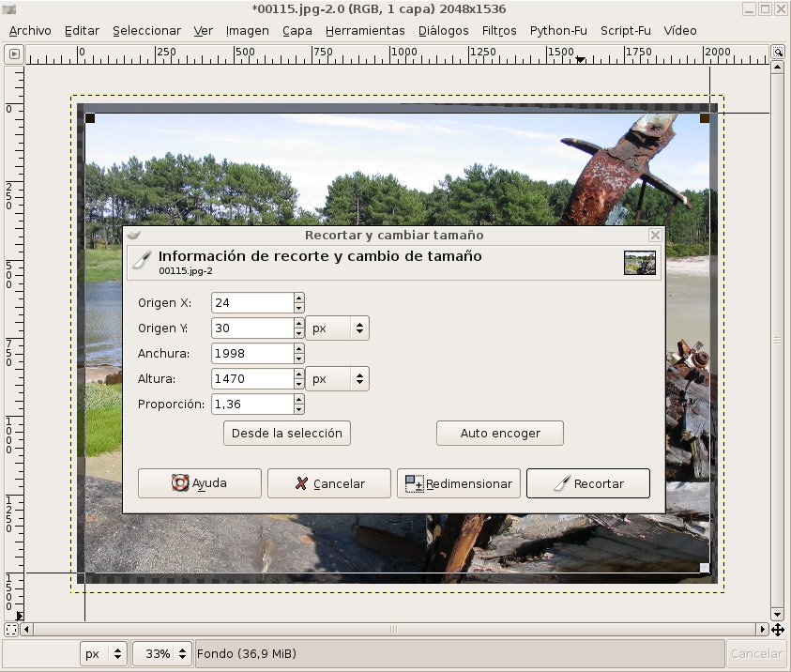Click the GIMP window menu icon

(9, 8)
